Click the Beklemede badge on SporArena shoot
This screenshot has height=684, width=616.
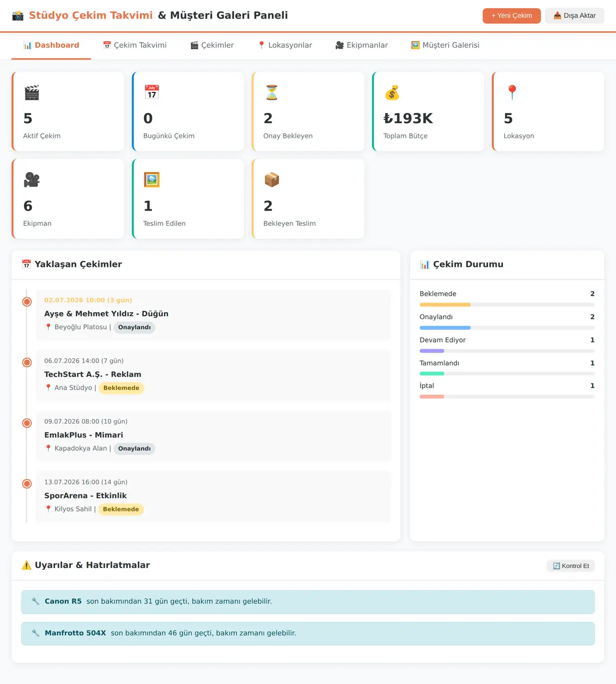click(121, 509)
